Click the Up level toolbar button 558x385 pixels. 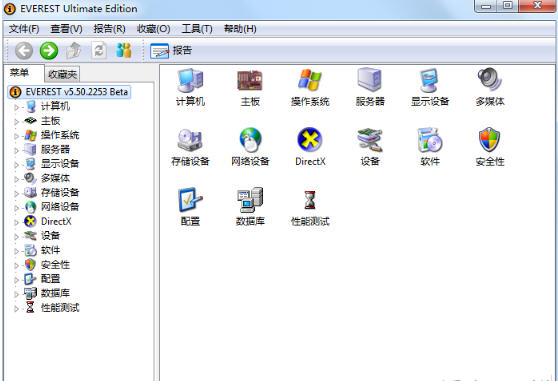coord(74,51)
